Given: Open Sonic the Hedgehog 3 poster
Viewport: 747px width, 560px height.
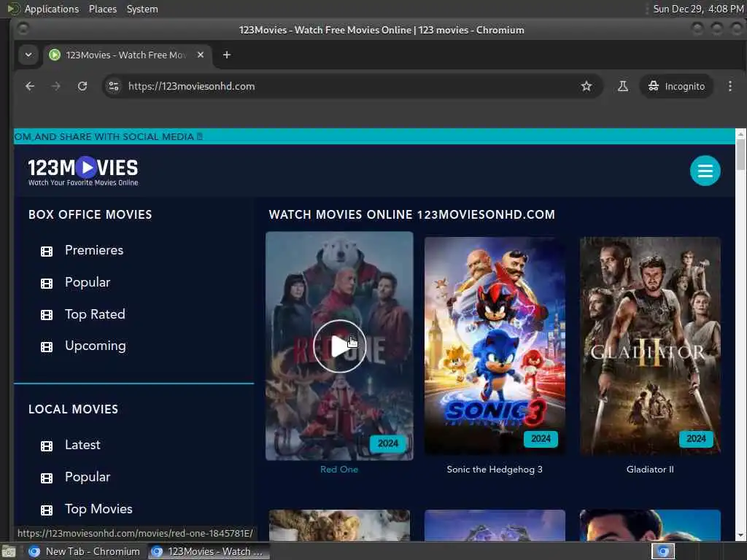Looking at the screenshot, I should pyautogui.click(x=495, y=346).
